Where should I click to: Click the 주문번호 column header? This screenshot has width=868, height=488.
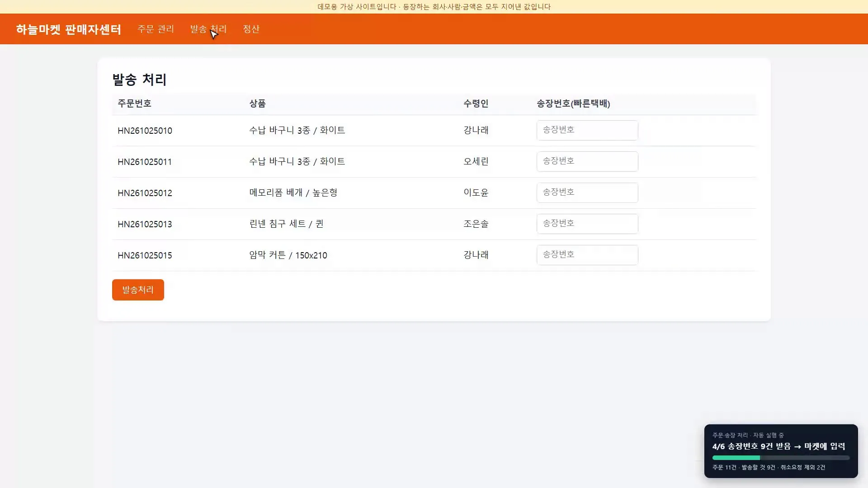pos(134,103)
